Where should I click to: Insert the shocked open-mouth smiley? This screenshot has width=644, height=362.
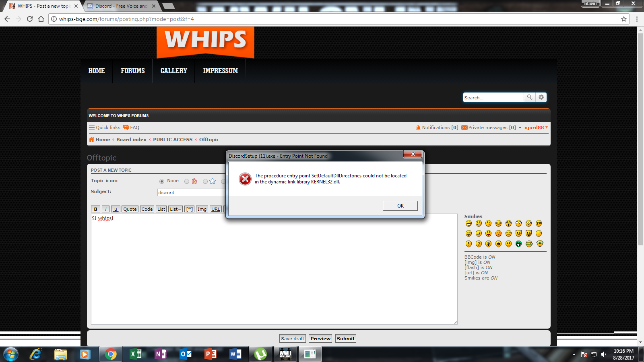coord(509,223)
